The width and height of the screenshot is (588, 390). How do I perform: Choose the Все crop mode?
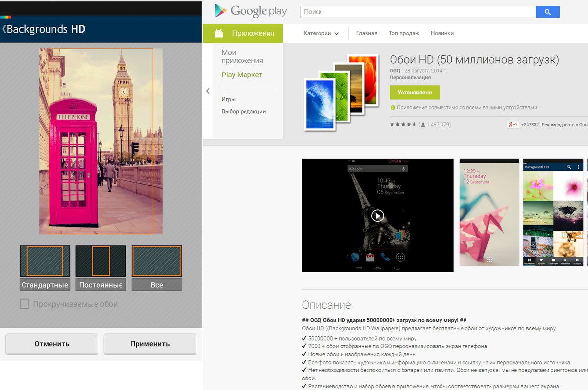point(157,267)
